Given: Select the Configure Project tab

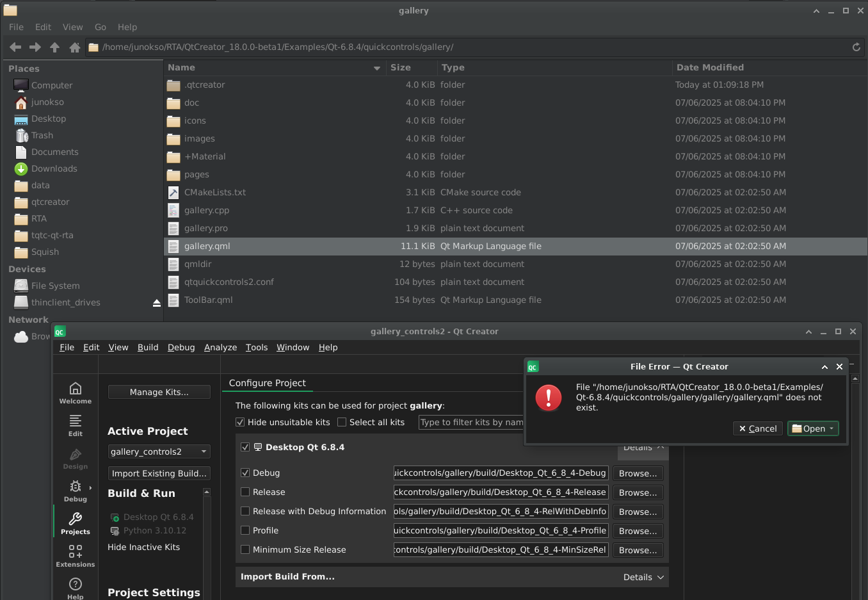Looking at the screenshot, I should [x=268, y=383].
